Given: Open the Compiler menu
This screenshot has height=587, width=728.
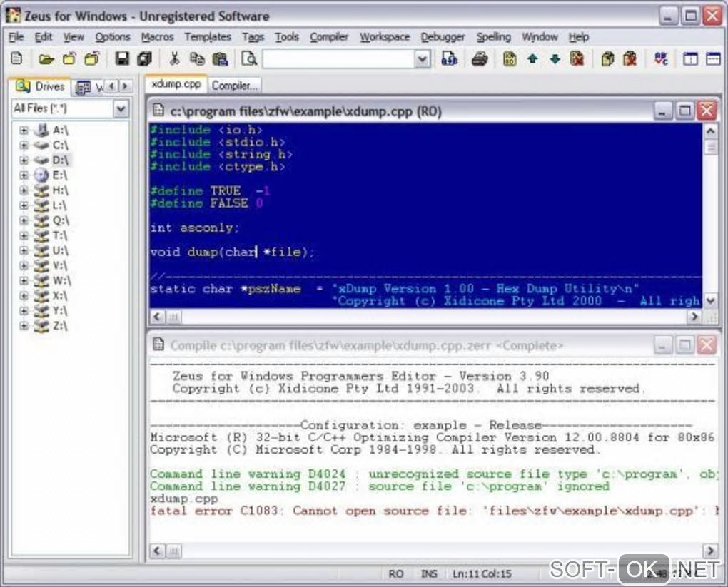Looking at the screenshot, I should (x=329, y=36).
